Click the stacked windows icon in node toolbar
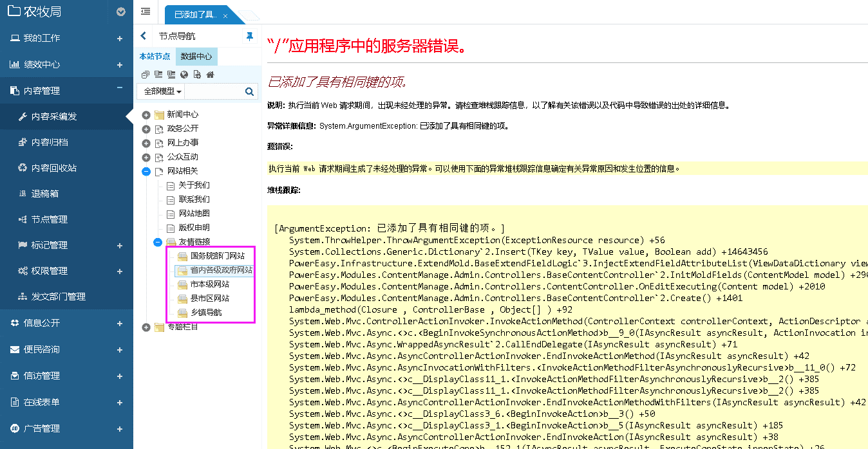This screenshot has height=449, width=868. [x=146, y=75]
